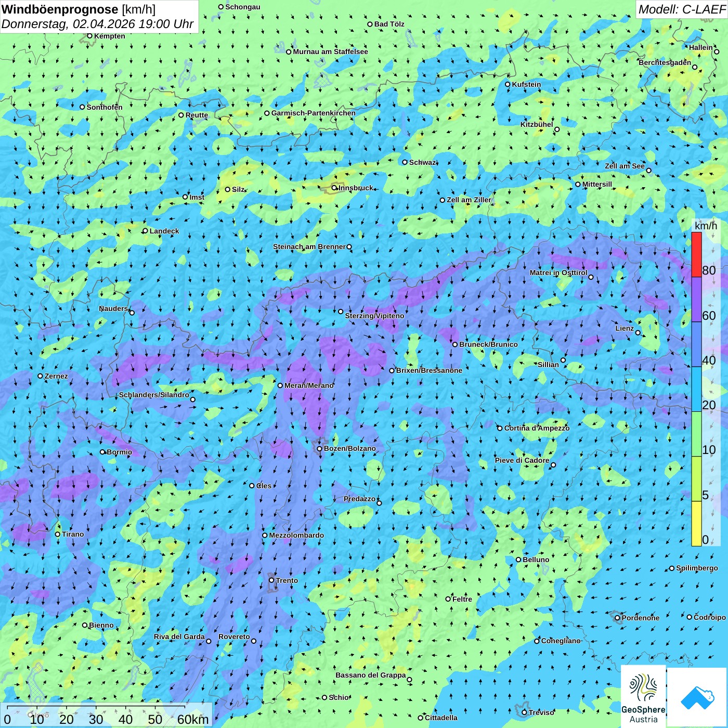Screen dimensions: 728x728
Task: Click the blue cloud logo icon
Action: coord(697,697)
